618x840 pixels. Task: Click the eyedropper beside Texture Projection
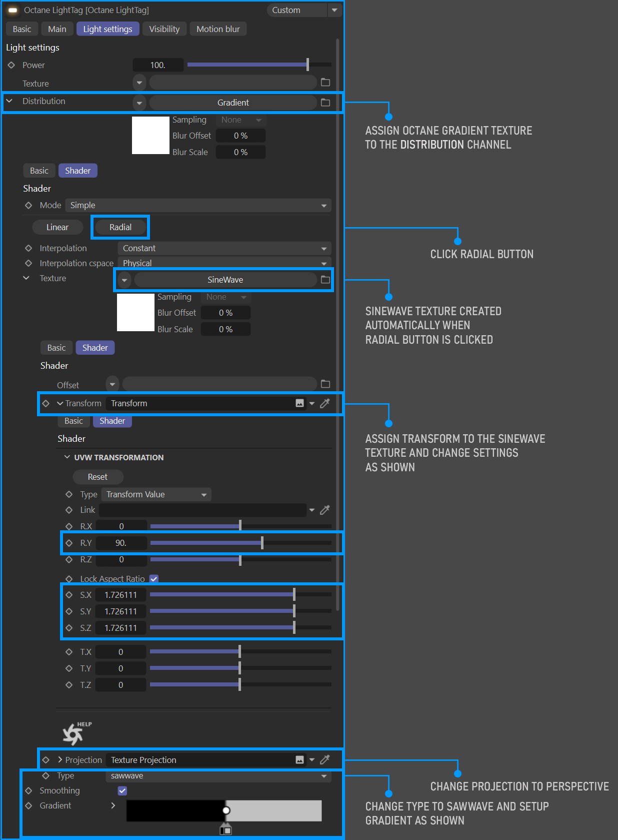click(x=325, y=760)
